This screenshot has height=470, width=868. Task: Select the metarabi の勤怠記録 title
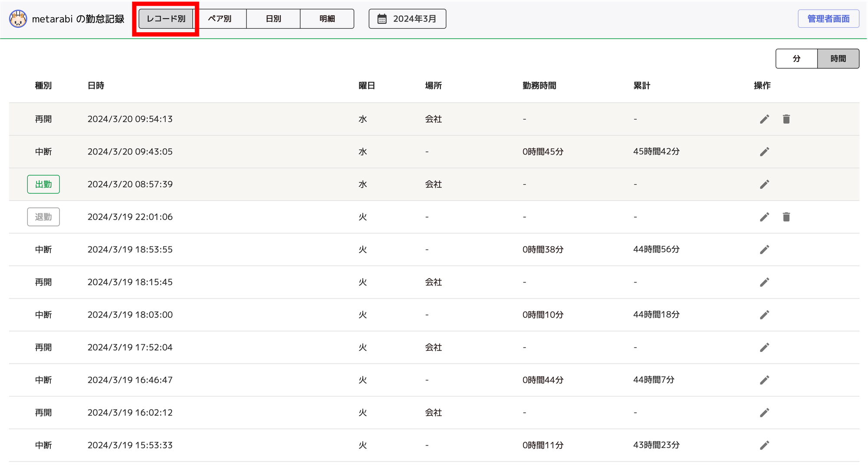point(78,19)
